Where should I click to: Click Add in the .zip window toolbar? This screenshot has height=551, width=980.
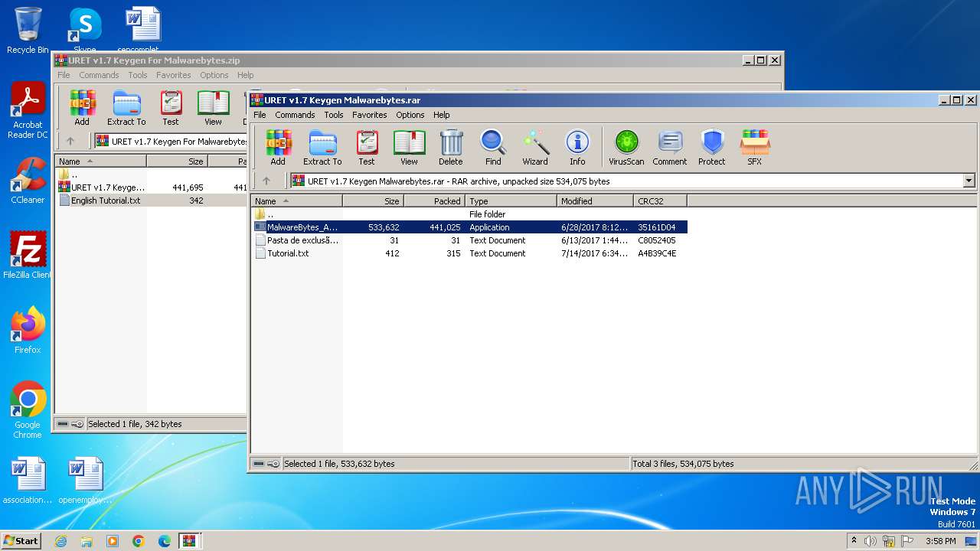pos(82,108)
